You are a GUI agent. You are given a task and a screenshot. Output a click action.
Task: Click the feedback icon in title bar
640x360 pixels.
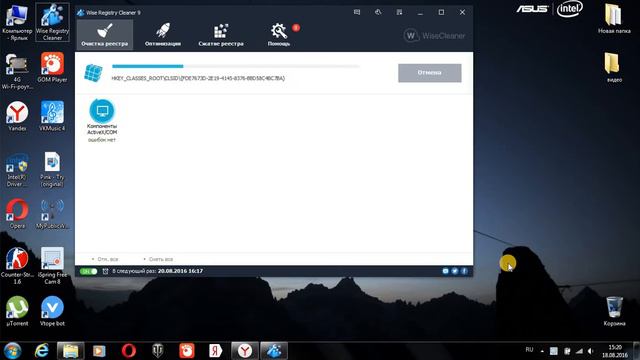pos(357,12)
